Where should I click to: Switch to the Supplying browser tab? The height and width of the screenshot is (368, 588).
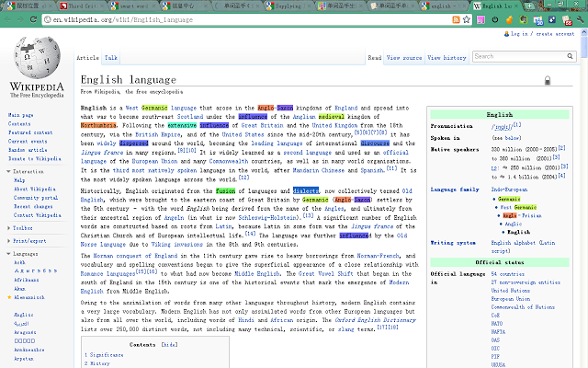click(288, 6)
